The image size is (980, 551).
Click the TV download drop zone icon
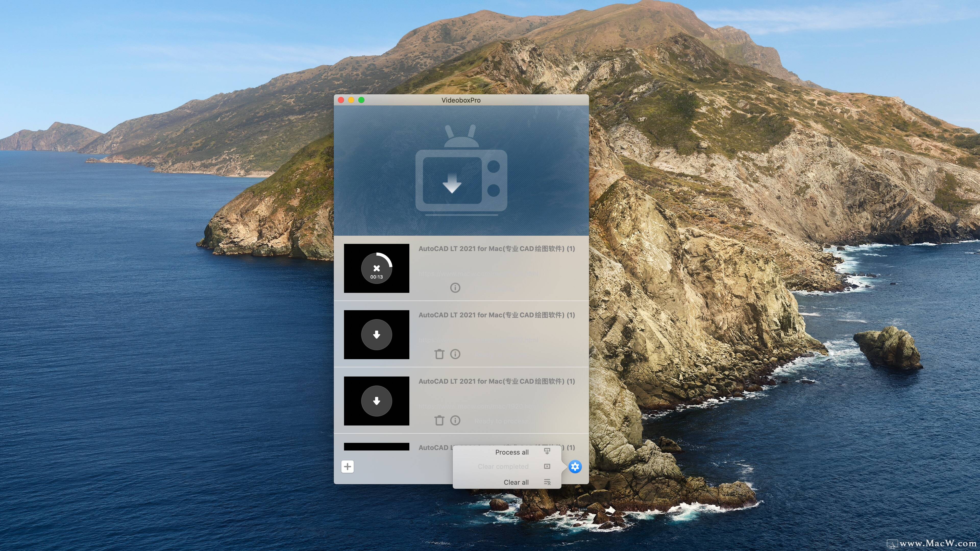(461, 170)
